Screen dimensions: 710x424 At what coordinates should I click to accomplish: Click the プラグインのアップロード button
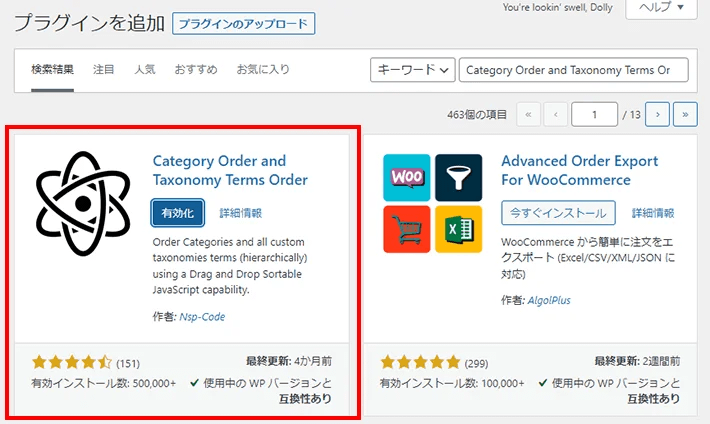click(244, 24)
